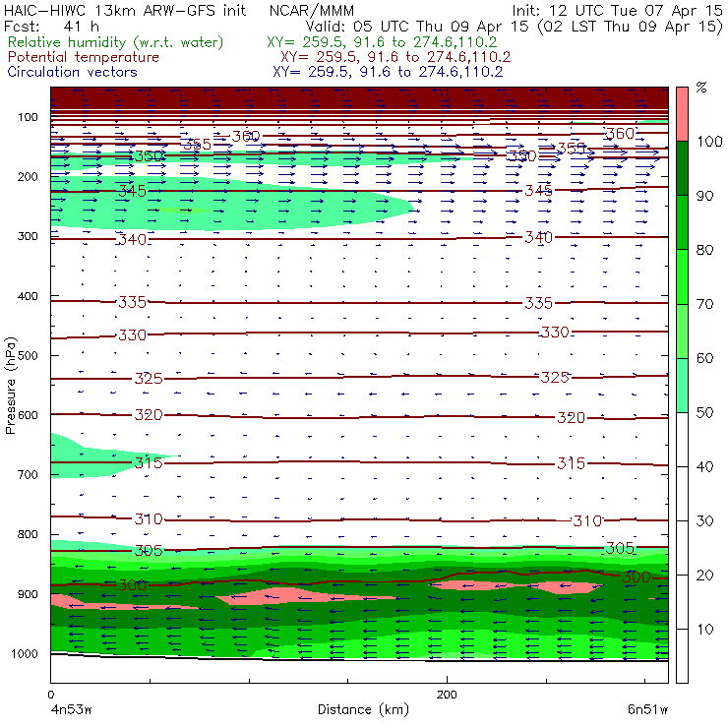The height and width of the screenshot is (728, 728).
Task: Click the bright green 70–80% colorbar segment
Action: pos(682,276)
